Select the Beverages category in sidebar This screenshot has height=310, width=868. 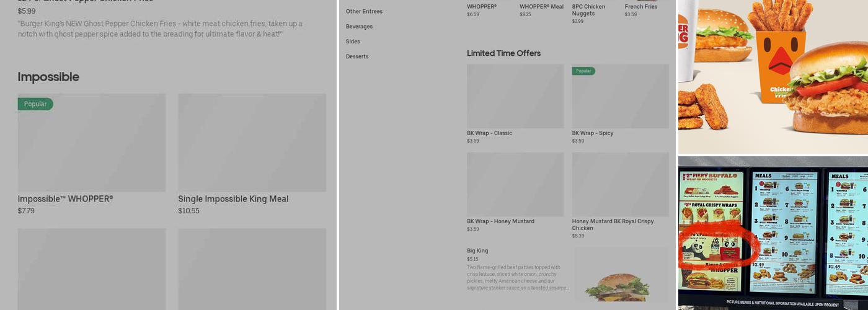tap(359, 27)
